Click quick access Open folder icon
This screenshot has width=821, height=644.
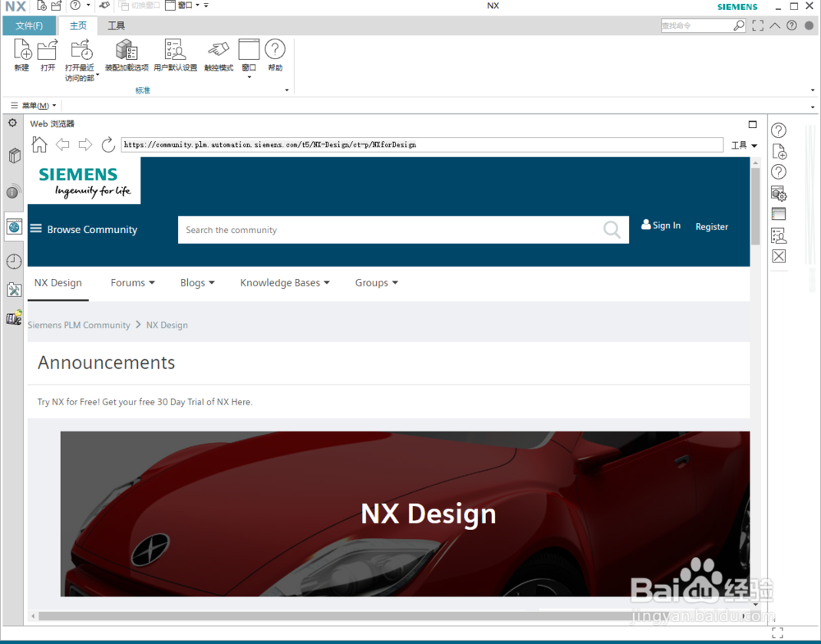point(56,6)
